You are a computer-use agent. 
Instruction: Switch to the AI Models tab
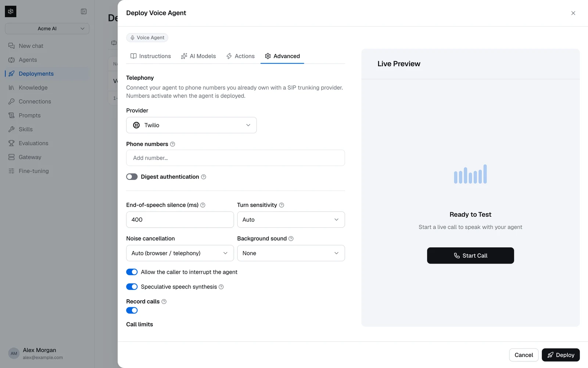tap(198, 56)
